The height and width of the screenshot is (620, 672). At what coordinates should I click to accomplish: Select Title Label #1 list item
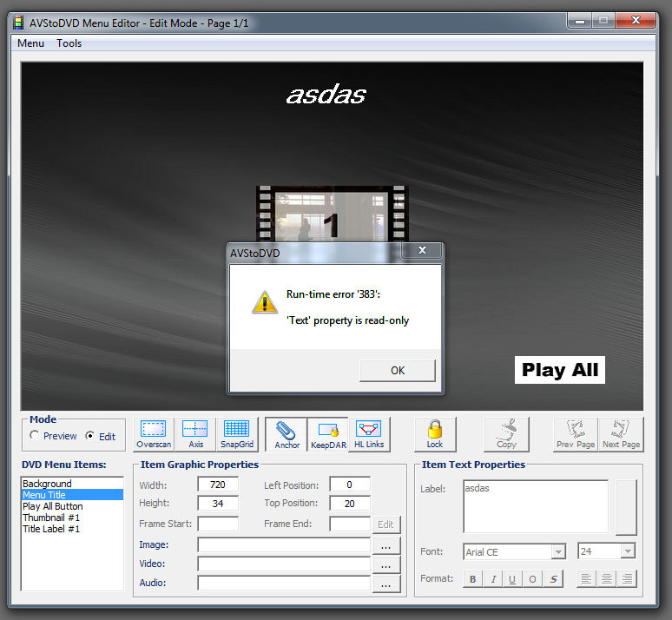point(72,529)
